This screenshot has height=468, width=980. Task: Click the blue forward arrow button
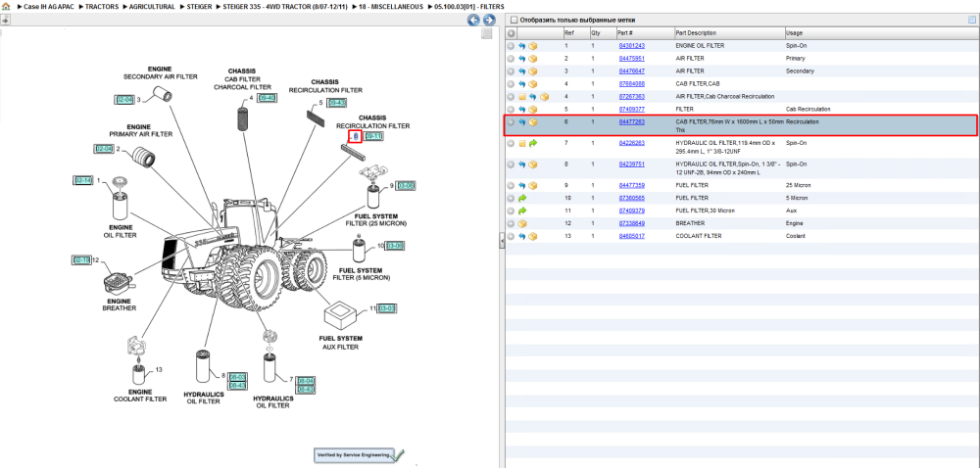coord(489,20)
